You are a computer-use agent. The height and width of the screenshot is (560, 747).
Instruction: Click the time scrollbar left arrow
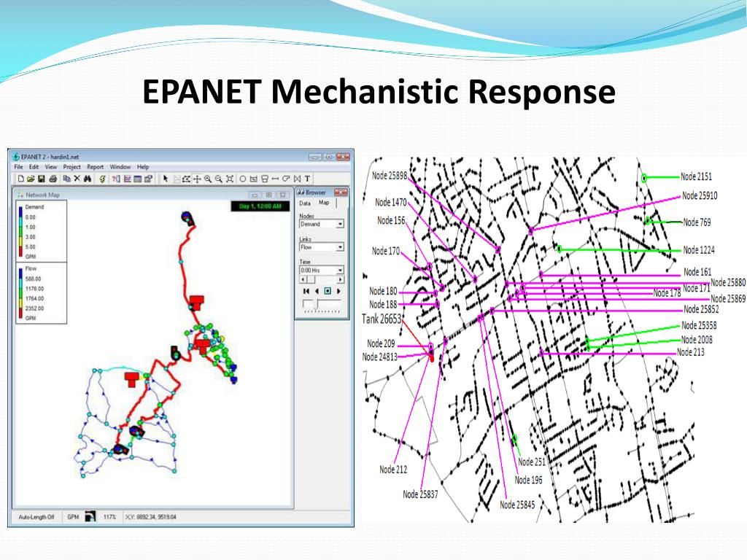pyautogui.click(x=303, y=279)
